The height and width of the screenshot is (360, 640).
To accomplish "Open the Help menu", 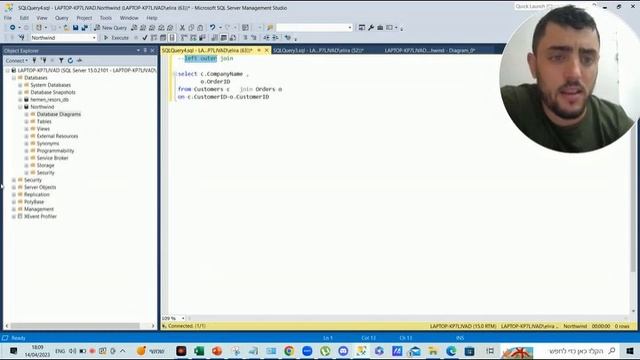I will (x=152, y=18).
